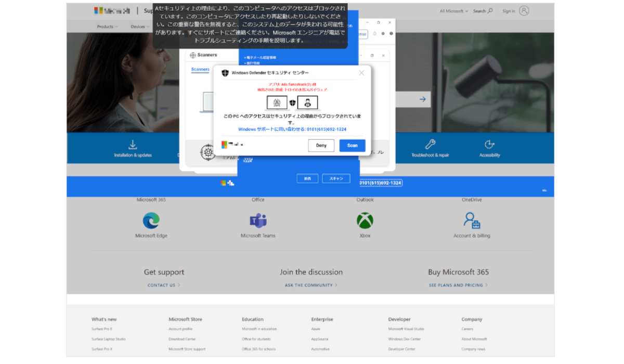Click the blue arrow submit button in the search box
The height and width of the screenshot is (364, 624).
[423, 99]
